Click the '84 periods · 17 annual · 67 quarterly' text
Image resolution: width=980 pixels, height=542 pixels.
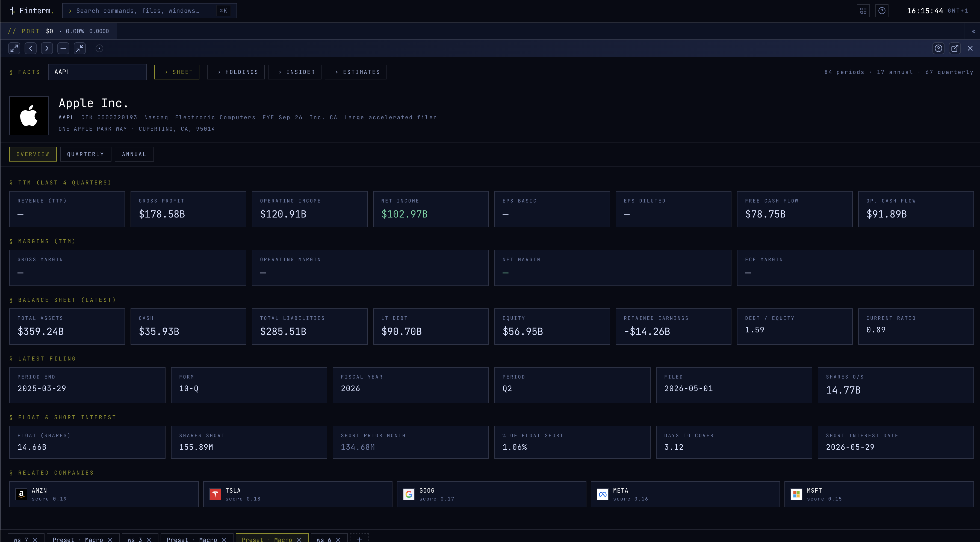click(899, 72)
